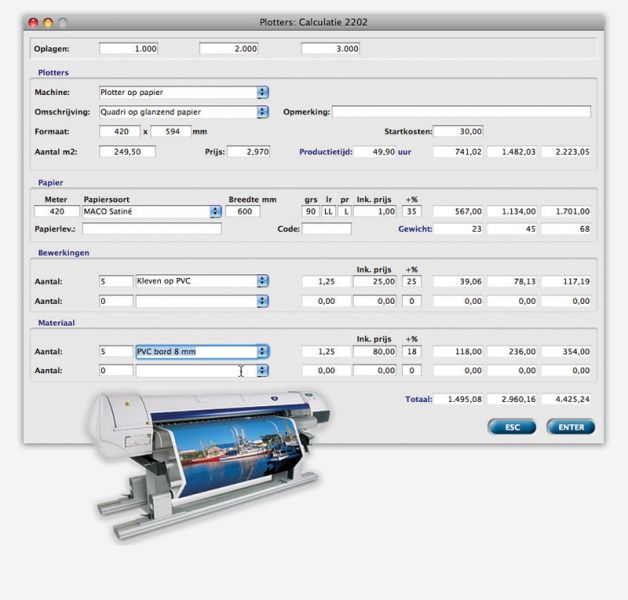Select the Formaat height field 594
This screenshot has height=600, width=628.
pyautogui.click(x=171, y=131)
